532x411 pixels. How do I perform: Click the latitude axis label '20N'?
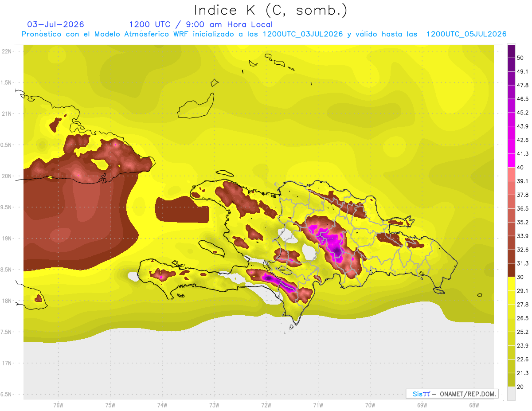click(8, 176)
